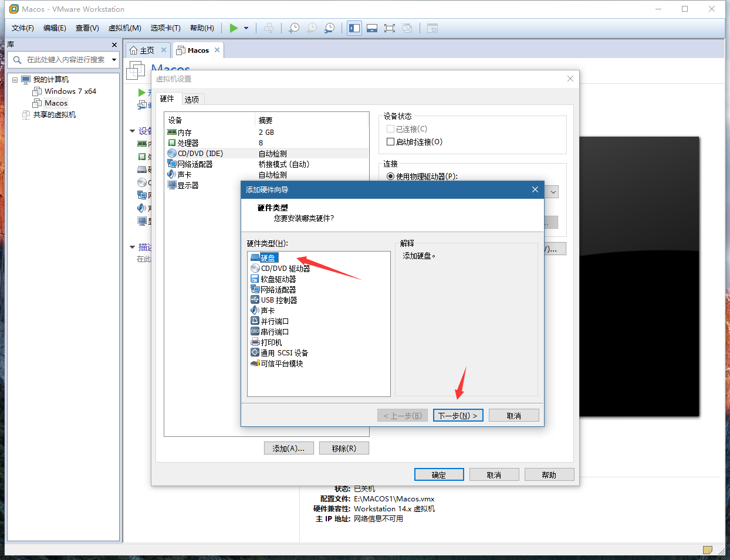The width and height of the screenshot is (730, 560).
Task: Click the sticky note icon in the status bar
Action: 707,550
